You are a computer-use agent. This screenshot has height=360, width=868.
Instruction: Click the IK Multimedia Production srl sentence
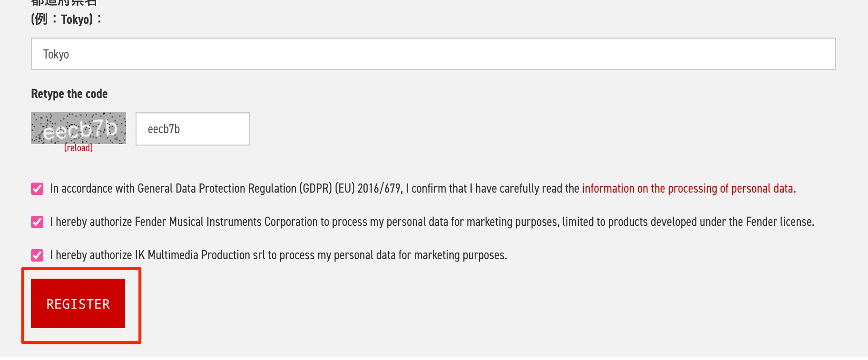279,255
